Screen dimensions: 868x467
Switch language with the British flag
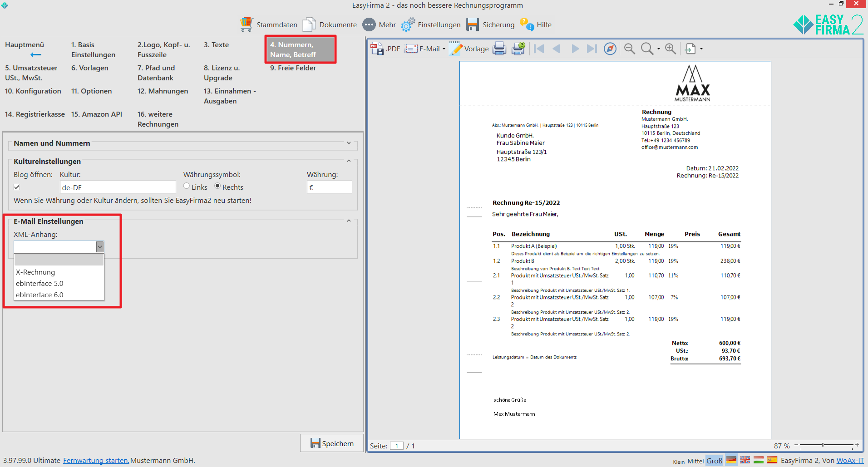(x=745, y=460)
